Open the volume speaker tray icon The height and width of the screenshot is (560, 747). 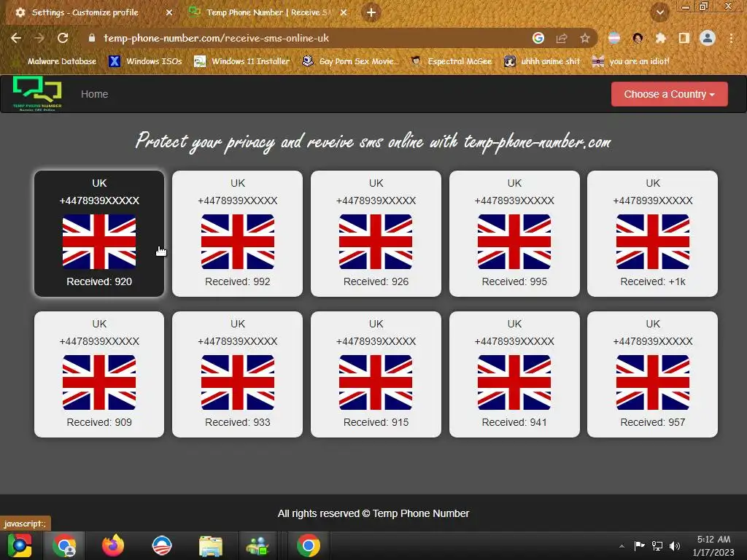[675, 545]
